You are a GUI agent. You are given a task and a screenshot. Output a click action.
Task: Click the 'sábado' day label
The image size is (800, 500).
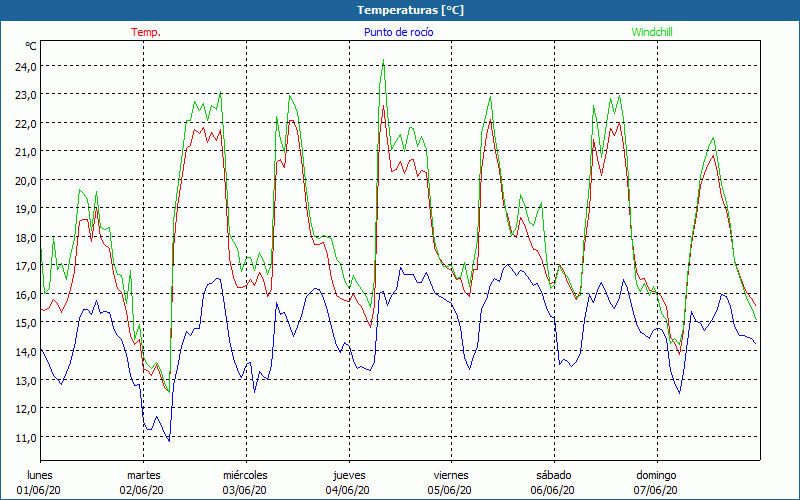pos(554,475)
